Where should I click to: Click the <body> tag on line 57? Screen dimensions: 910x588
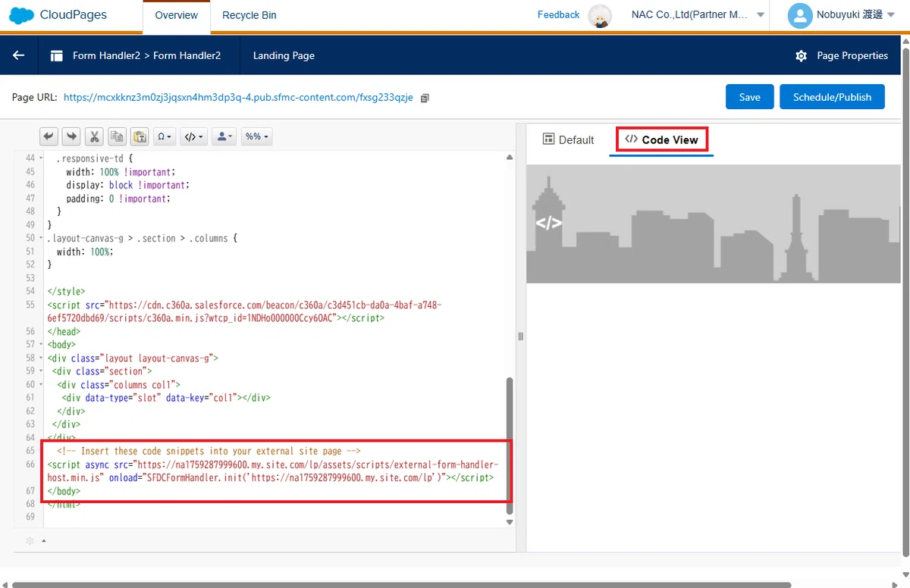pos(61,344)
